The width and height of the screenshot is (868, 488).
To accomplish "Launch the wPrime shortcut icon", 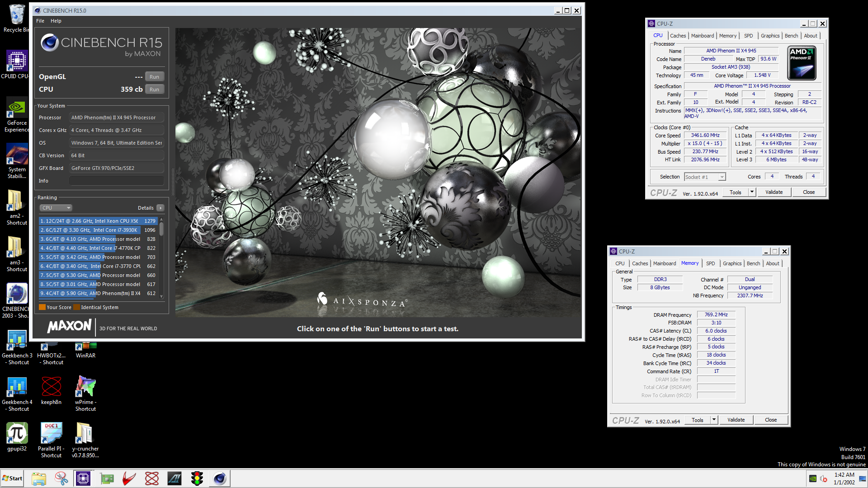I will point(85,394).
